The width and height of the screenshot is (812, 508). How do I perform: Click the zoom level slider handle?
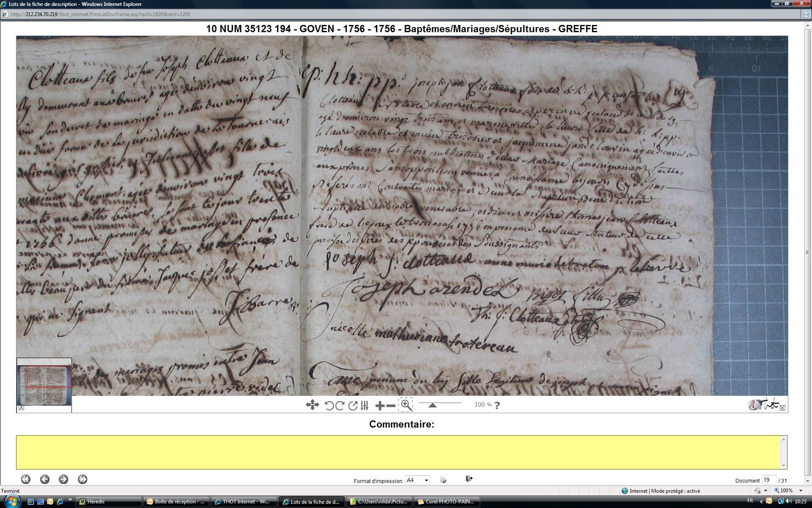click(x=432, y=405)
